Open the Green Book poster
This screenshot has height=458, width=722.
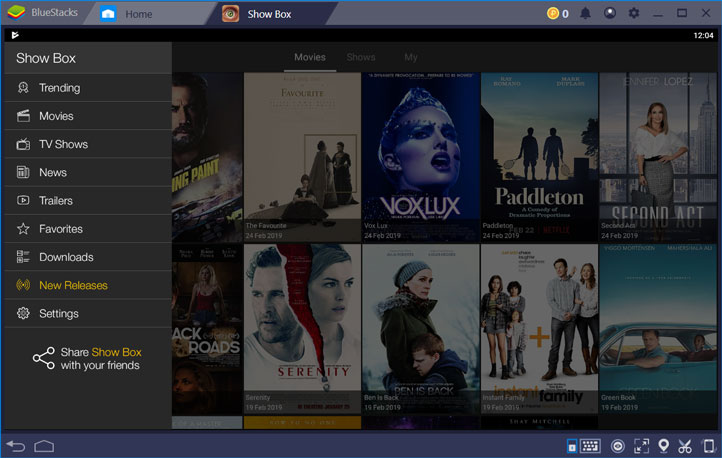tap(658, 329)
